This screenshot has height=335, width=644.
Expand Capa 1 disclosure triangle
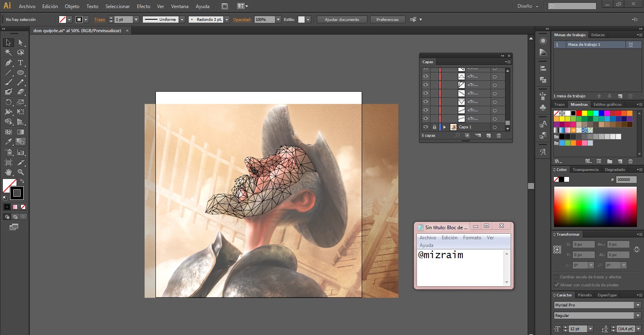[x=445, y=127]
